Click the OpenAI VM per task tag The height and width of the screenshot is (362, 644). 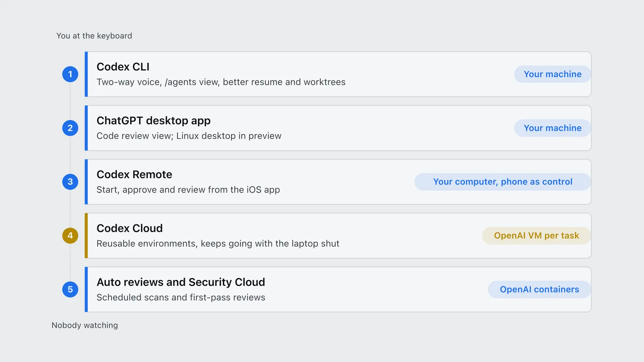[x=537, y=236]
